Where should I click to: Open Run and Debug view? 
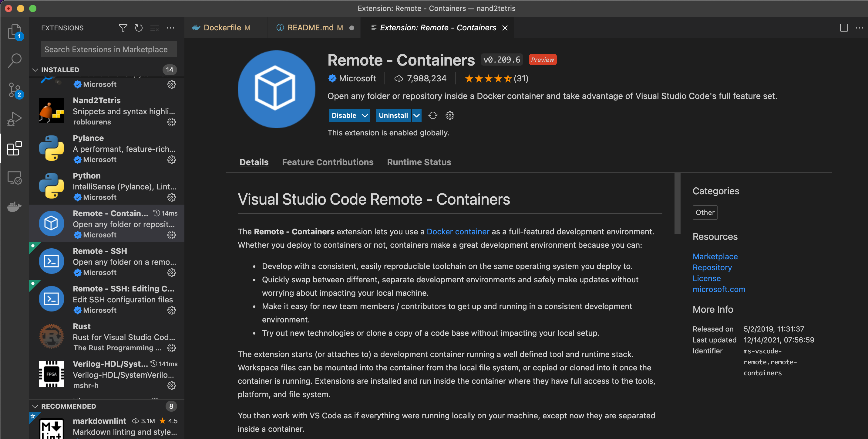click(x=14, y=119)
